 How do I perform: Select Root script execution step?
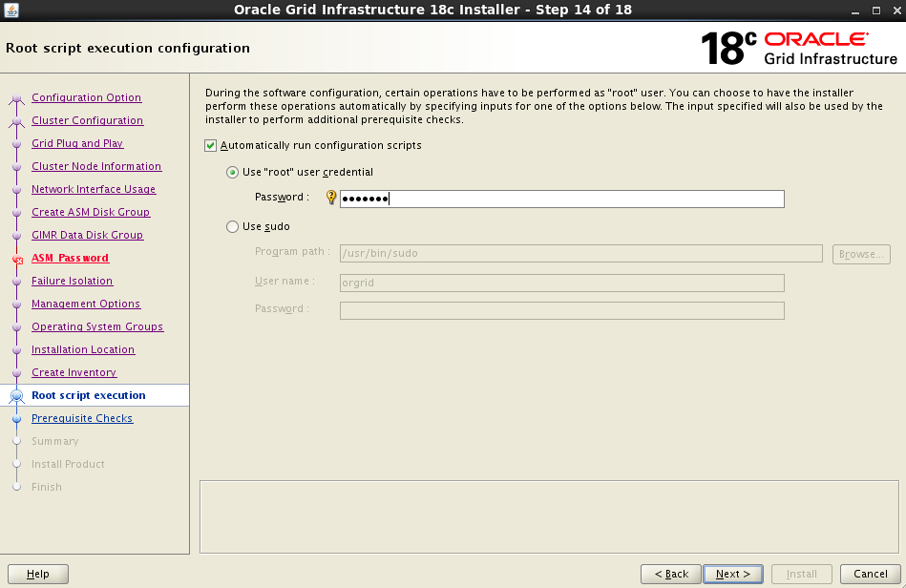tap(89, 395)
